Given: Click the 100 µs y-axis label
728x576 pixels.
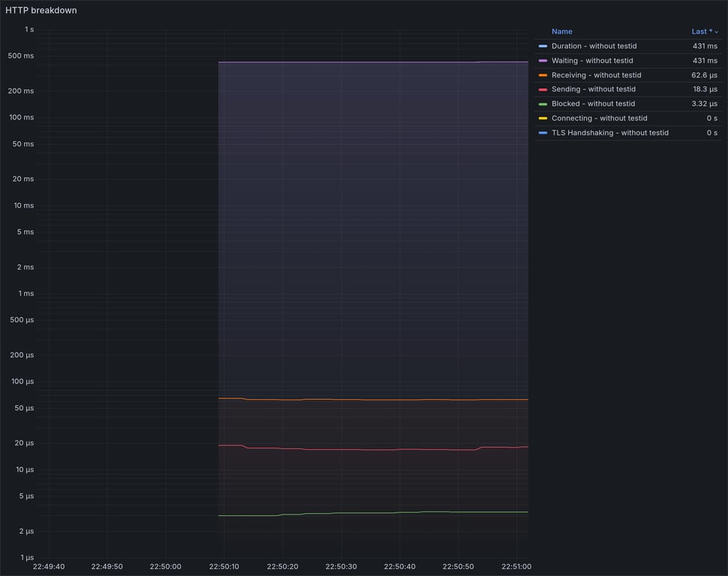Looking at the screenshot, I should tap(23, 382).
